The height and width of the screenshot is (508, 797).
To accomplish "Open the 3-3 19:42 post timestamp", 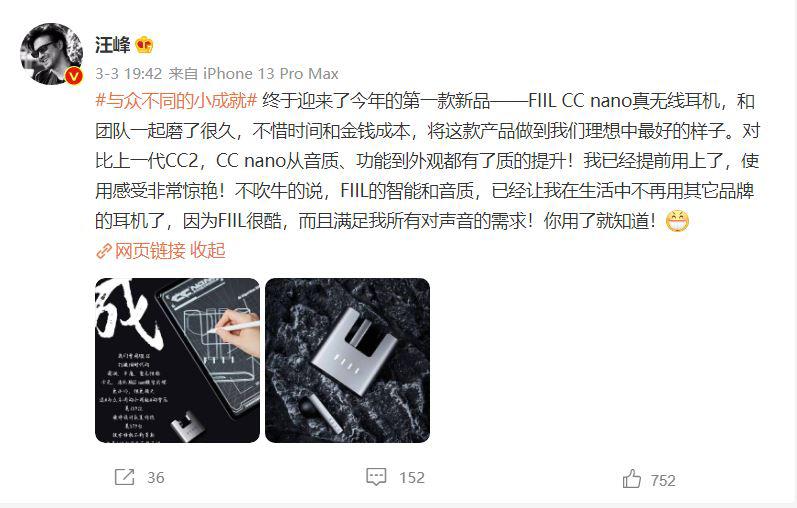I will [x=129, y=74].
